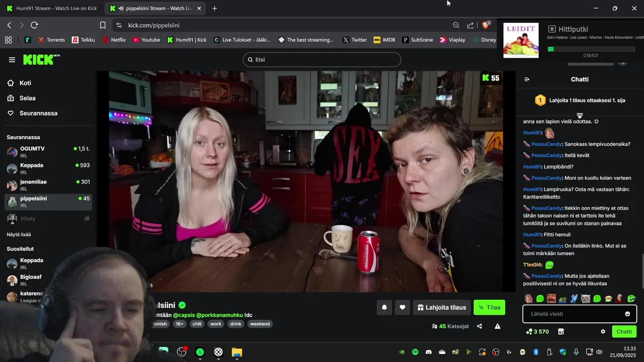The width and height of the screenshot is (644, 362).
Task: Click the green Tilaa subscribe button
Action: pos(489,307)
